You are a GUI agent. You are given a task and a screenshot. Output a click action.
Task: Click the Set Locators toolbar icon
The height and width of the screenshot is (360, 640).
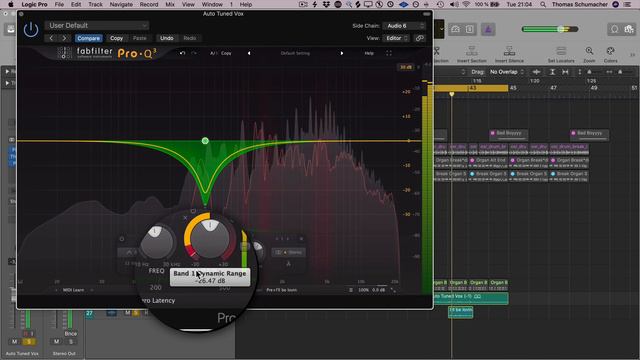[x=561, y=54]
